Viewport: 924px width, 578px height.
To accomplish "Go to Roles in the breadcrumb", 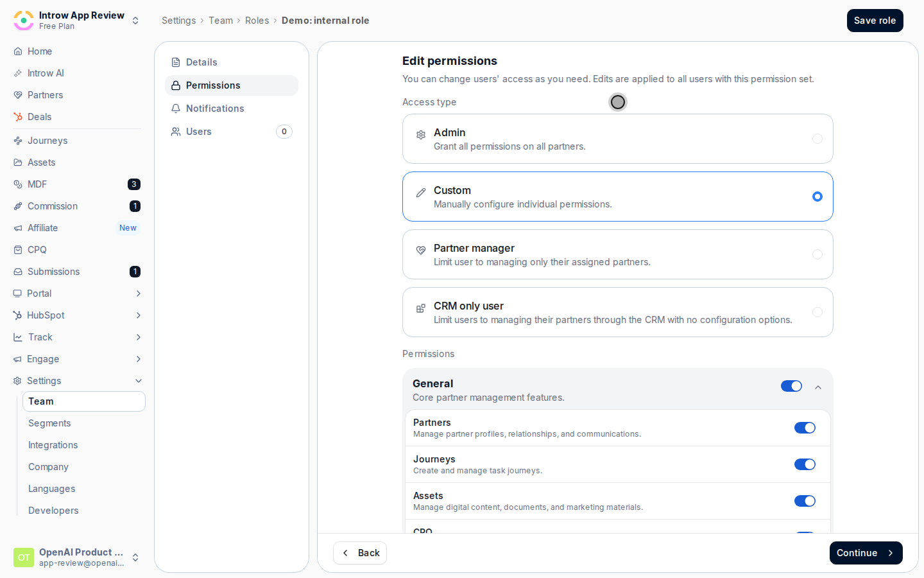I will [x=257, y=21].
